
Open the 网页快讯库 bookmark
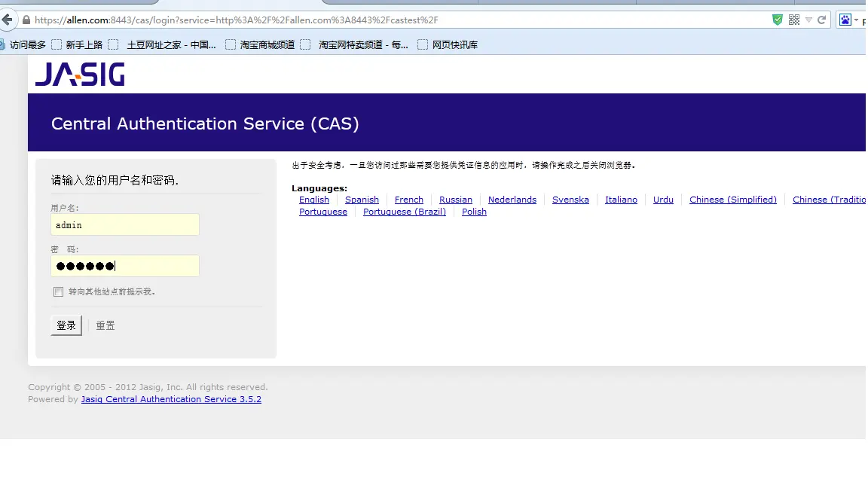448,45
